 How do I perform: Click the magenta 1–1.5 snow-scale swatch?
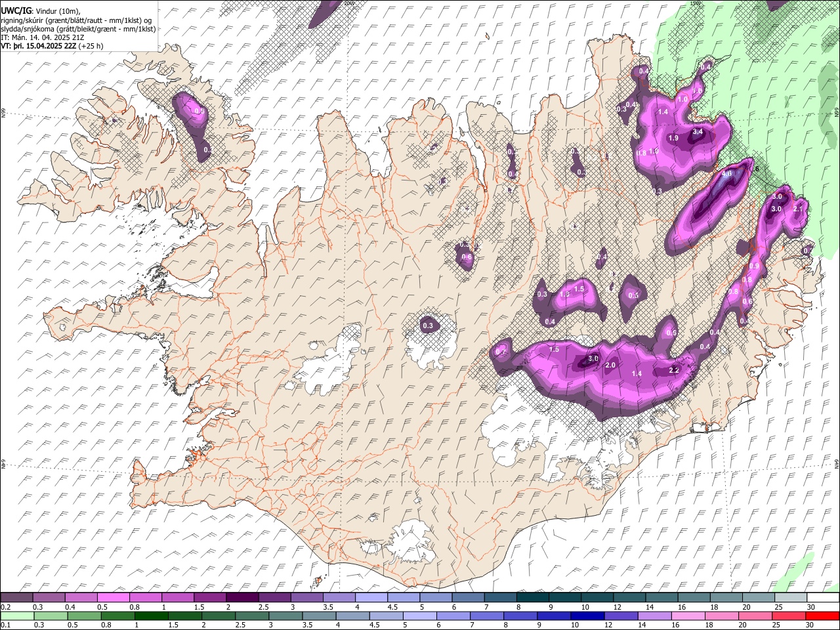(x=178, y=598)
